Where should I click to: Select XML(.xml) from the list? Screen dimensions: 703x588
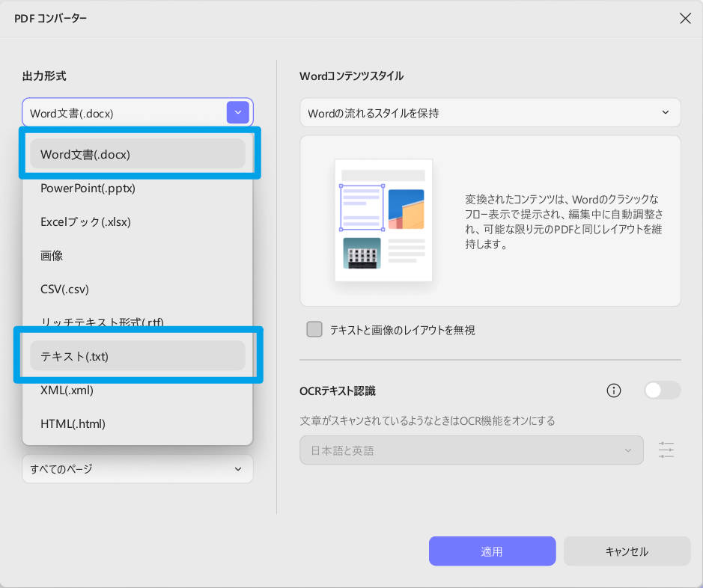click(x=138, y=390)
